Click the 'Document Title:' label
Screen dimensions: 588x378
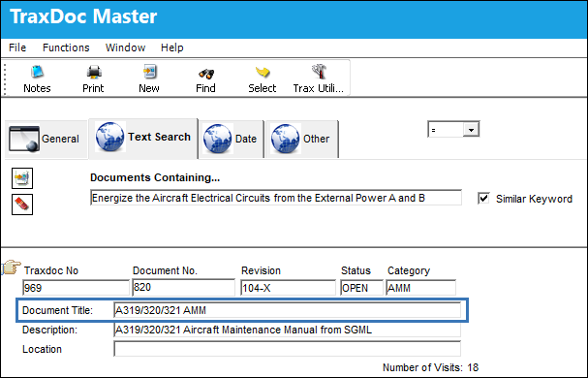tap(57, 310)
